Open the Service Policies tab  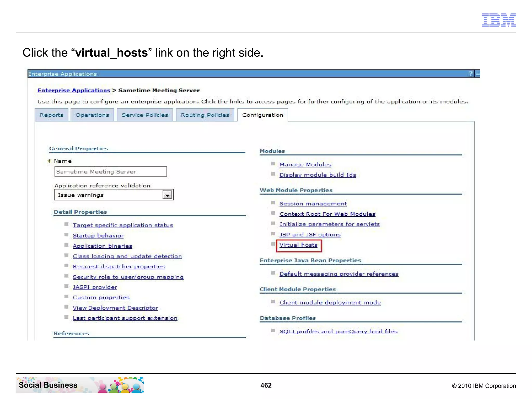[145, 115]
